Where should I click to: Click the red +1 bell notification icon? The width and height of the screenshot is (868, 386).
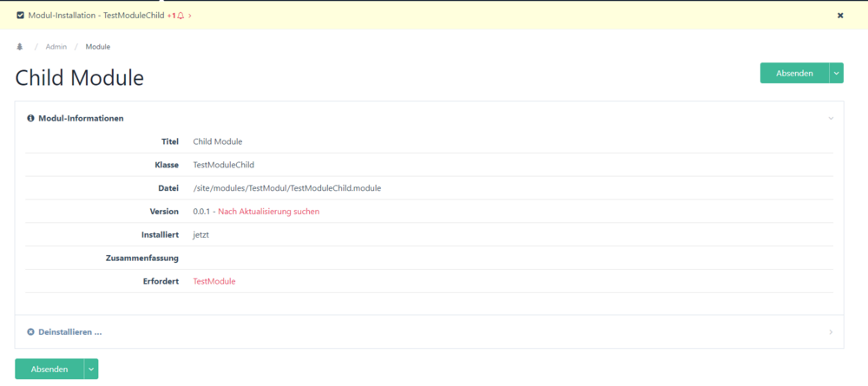(176, 16)
